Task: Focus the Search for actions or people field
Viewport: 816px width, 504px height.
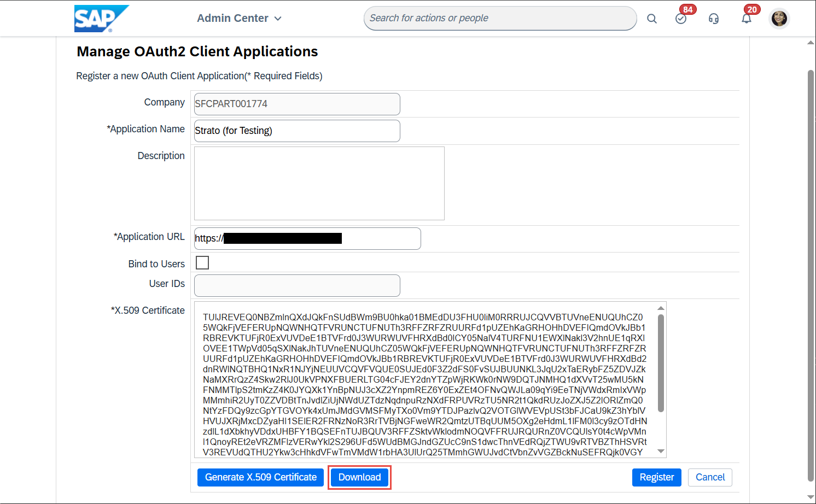Action: tap(499, 19)
